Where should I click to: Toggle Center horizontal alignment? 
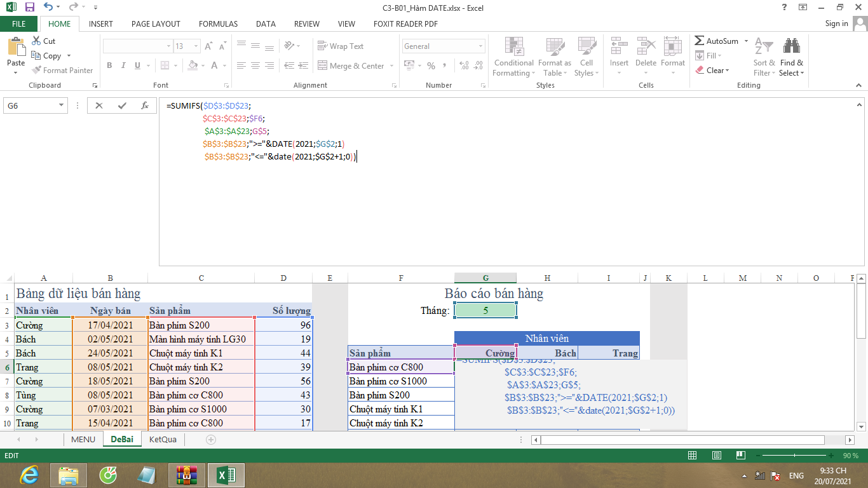(x=255, y=65)
